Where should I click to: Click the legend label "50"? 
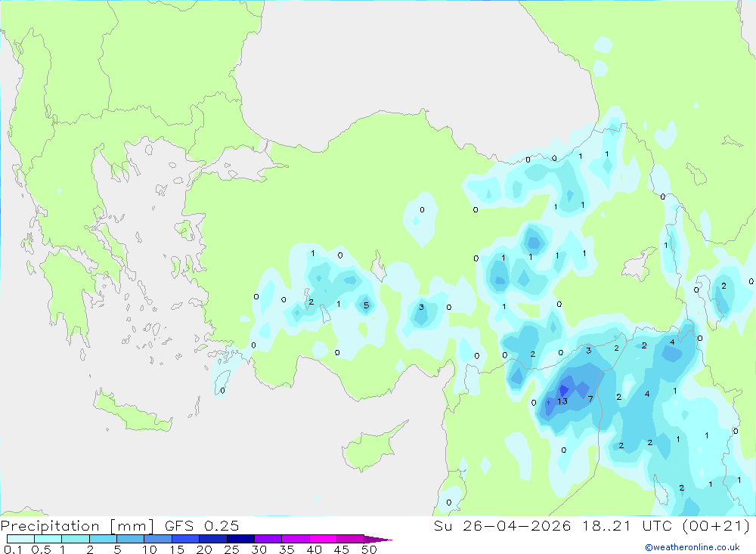coord(369,549)
